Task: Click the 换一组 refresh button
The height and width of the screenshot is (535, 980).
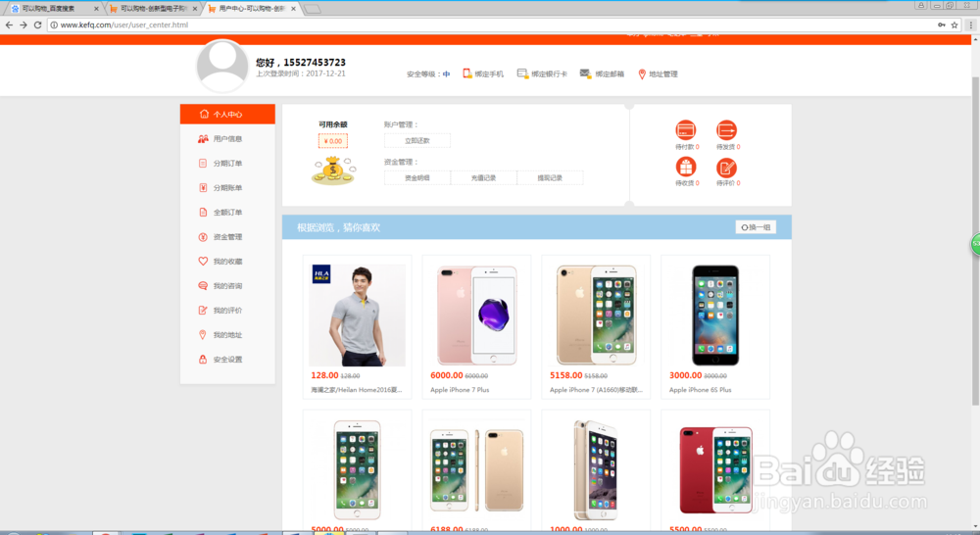Action: (756, 227)
